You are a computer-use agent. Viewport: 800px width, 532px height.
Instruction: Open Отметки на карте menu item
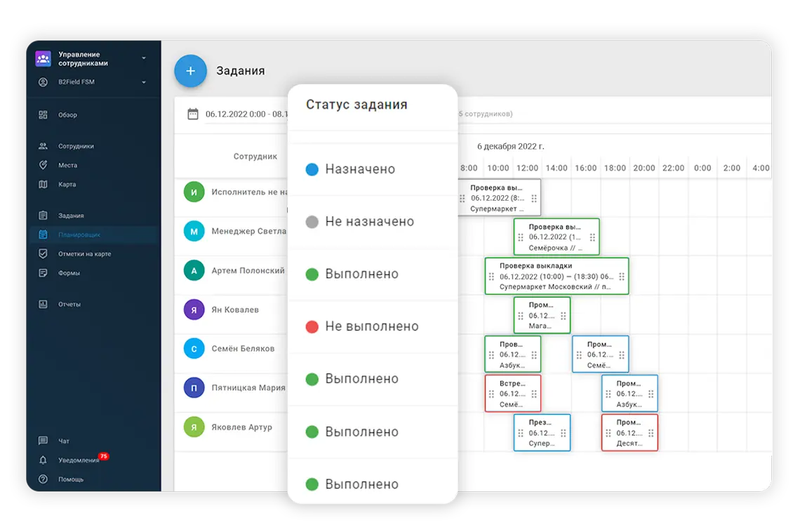(84, 254)
